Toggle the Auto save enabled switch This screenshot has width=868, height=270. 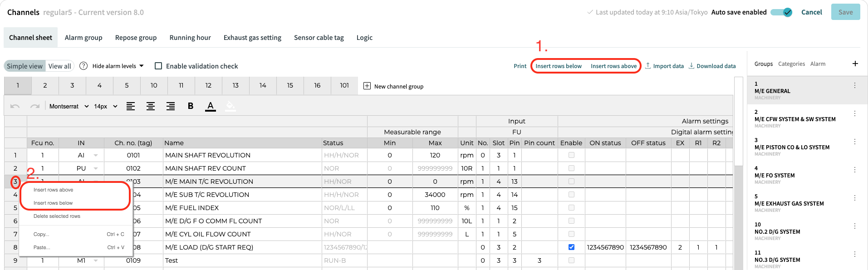click(x=781, y=12)
